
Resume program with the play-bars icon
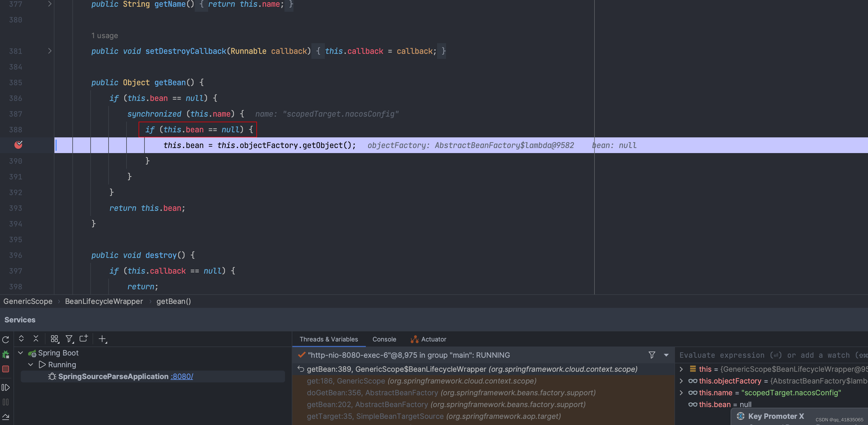pyautogui.click(x=6, y=388)
